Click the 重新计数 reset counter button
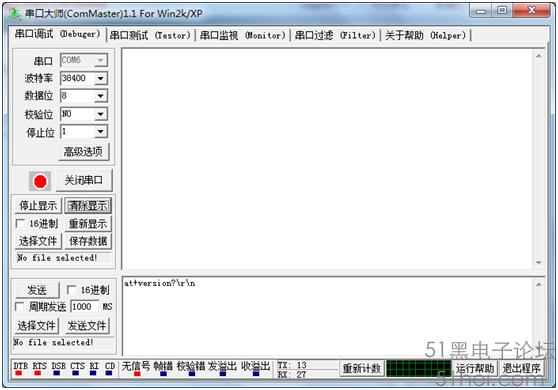This screenshot has height=390, width=558. pyautogui.click(x=362, y=368)
